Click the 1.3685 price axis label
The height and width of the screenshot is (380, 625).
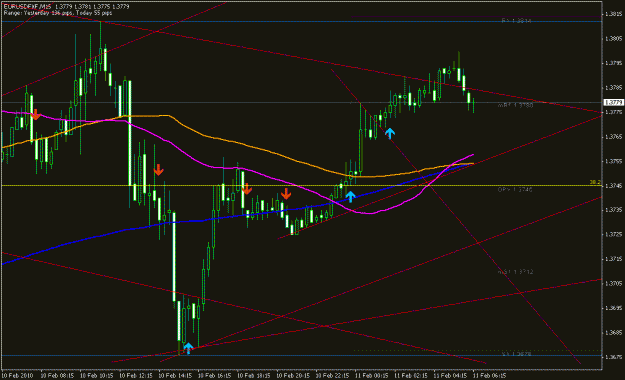tap(614, 332)
